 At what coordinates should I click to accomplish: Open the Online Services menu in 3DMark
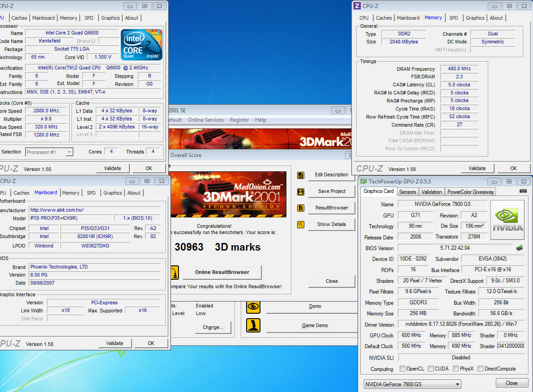pos(206,120)
